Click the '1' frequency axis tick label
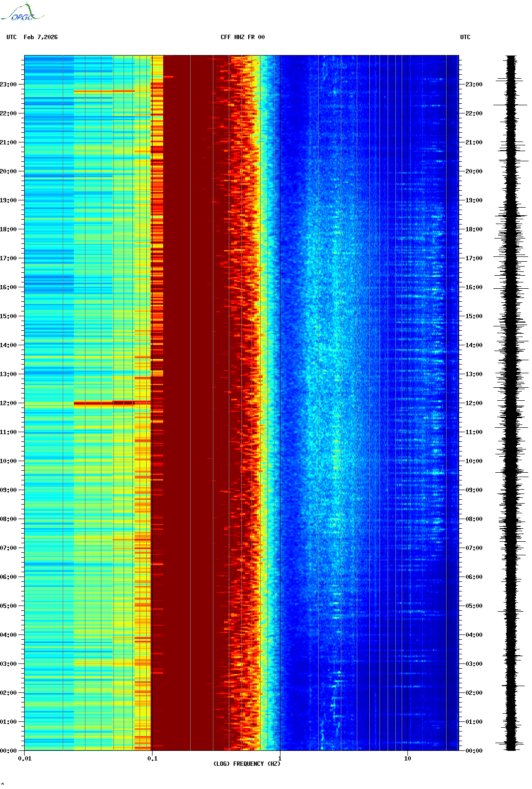 280,758
